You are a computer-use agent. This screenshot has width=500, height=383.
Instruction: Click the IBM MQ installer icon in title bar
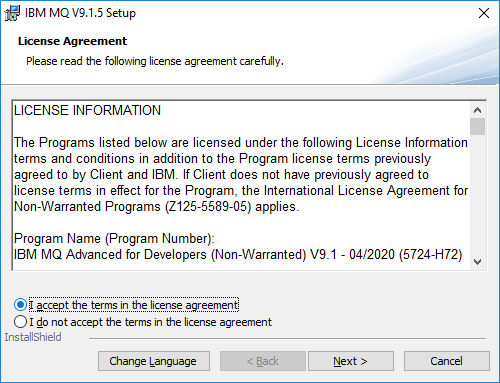(x=12, y=13)
